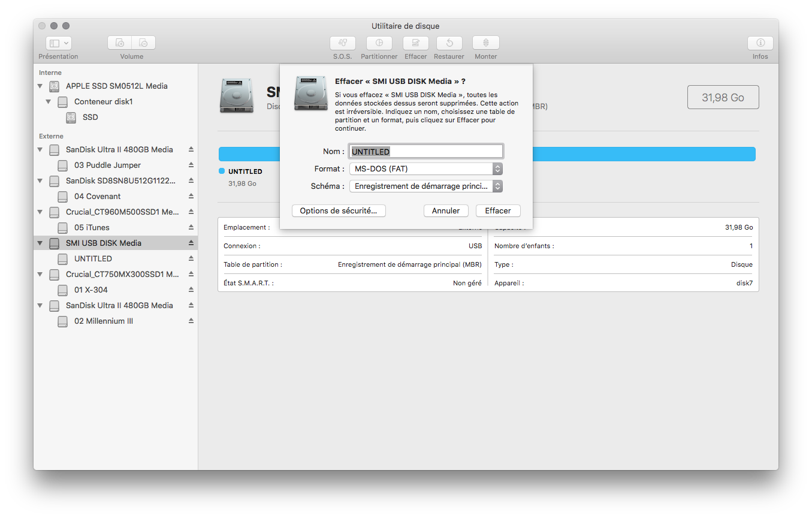Collapse the Conteneur disk1 disclosure triangle
The image size is (812, 518).
[x=49, y=101]
